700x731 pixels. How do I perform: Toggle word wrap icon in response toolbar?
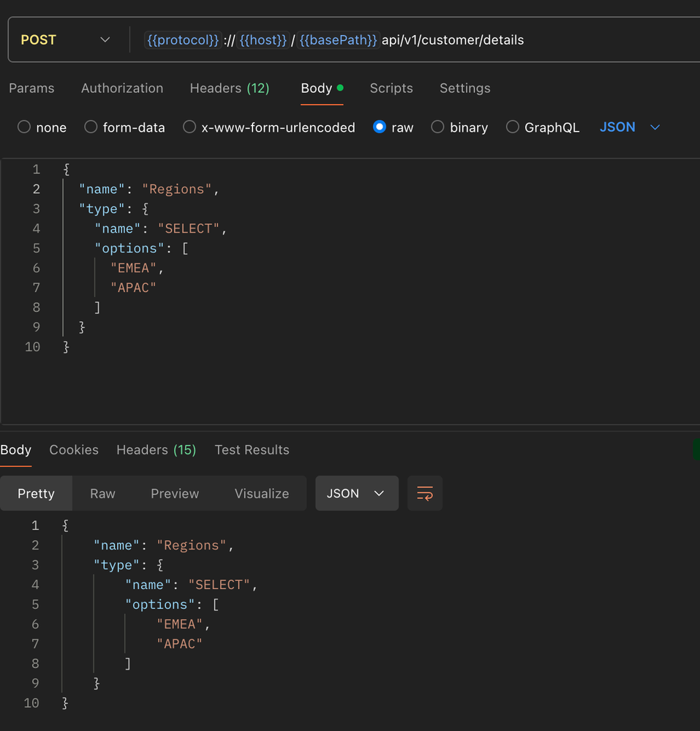coord(425,493)
